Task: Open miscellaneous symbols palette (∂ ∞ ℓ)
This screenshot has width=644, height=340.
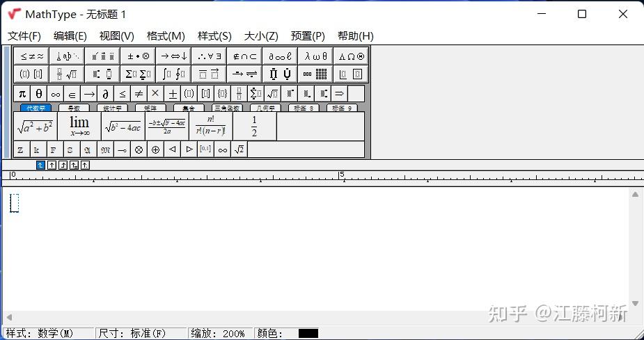Action: pos(280,56)
